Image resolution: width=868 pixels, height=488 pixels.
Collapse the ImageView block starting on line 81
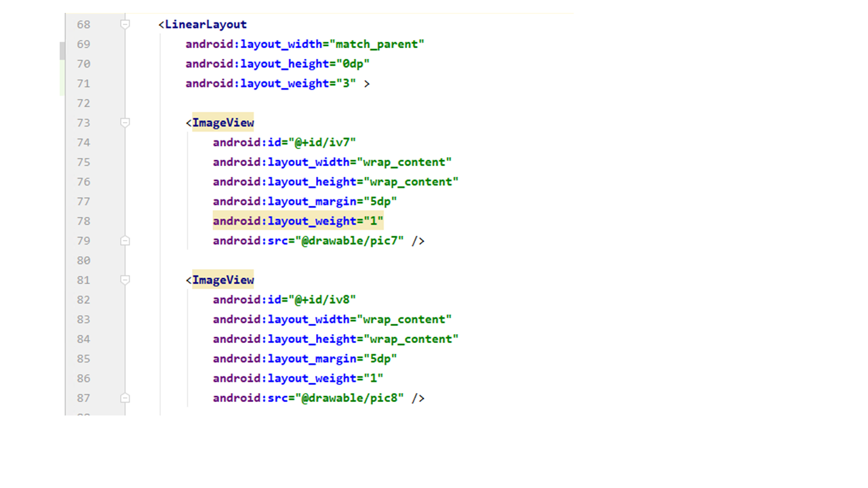point(125,280)
